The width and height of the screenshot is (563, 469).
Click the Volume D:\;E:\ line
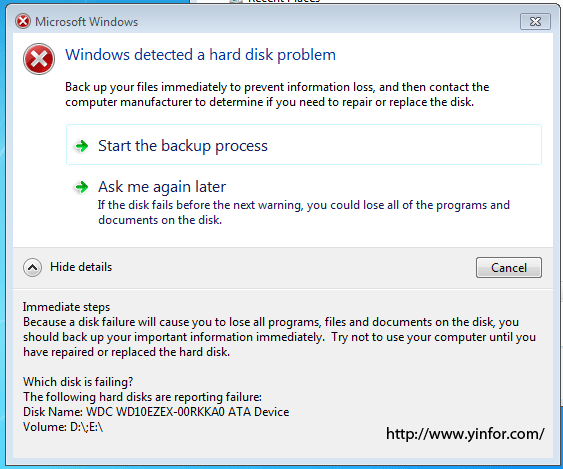(x=63, y=427)
